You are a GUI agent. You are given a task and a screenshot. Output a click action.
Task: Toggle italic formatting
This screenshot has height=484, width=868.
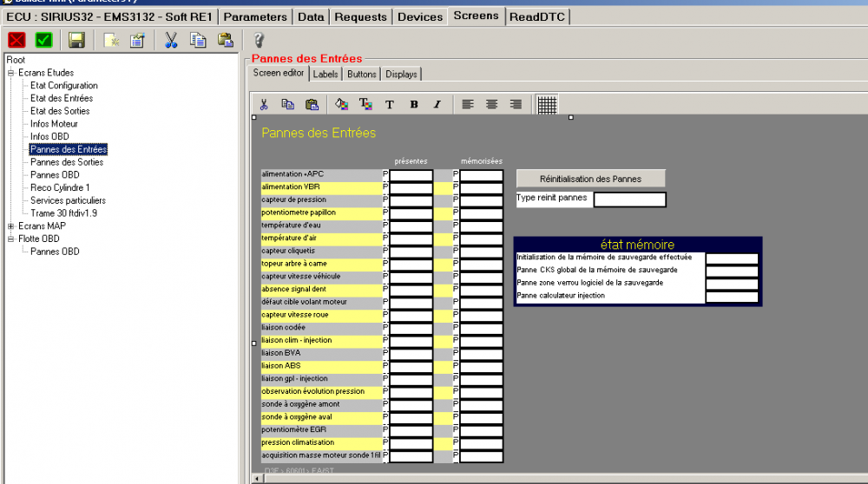click(x=437, y=105)
